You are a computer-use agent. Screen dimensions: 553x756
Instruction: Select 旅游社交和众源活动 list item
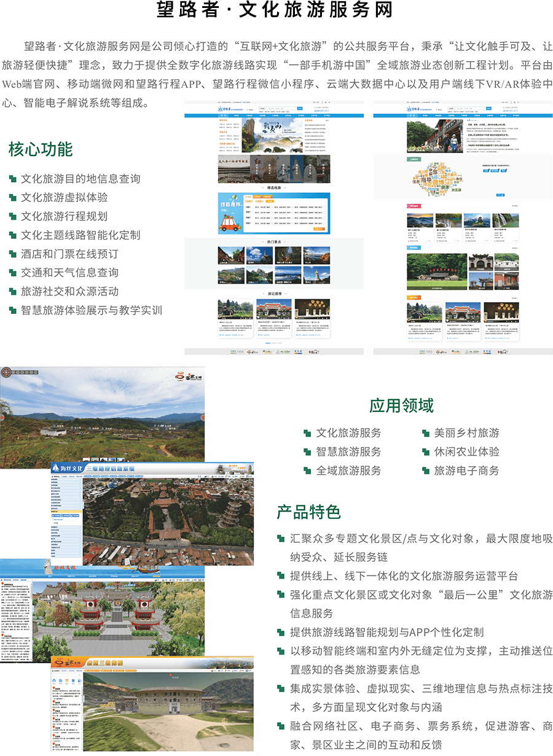click(x=69, y=291)
